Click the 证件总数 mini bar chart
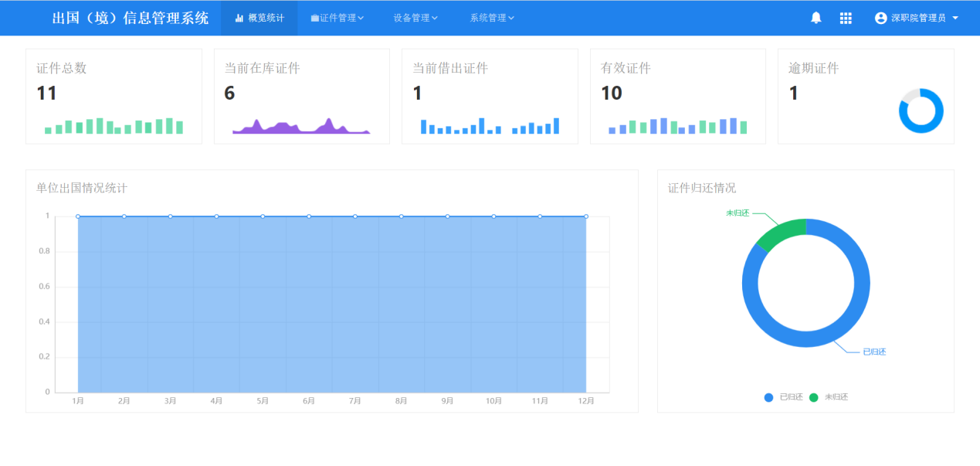Image resolution: width=980 pixels, height=466 pixels. [x=114, y=126]
